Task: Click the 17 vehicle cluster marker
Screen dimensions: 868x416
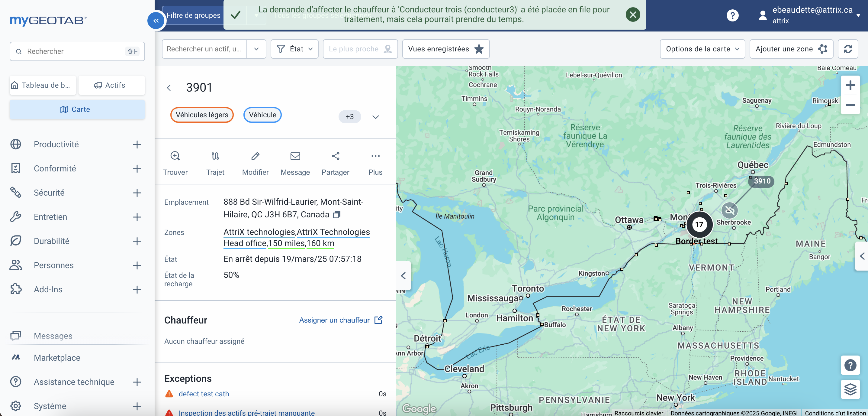Action: 699,225
